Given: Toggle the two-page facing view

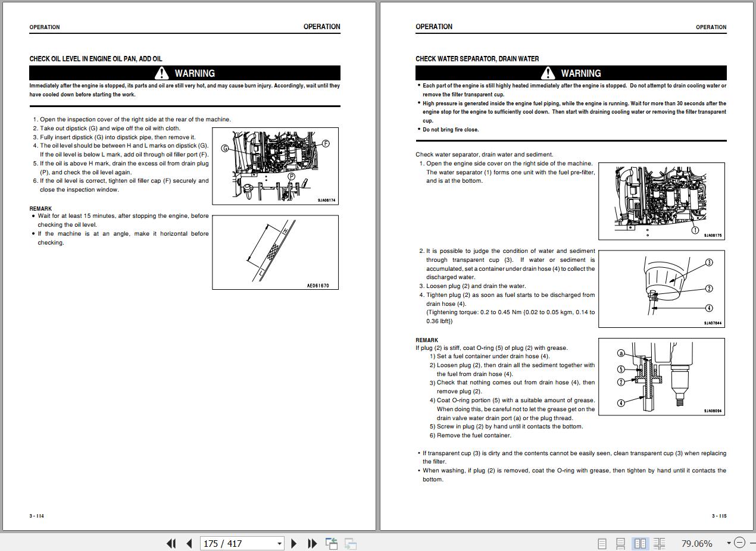Looking at the screenshot, I should coord(640,543).
